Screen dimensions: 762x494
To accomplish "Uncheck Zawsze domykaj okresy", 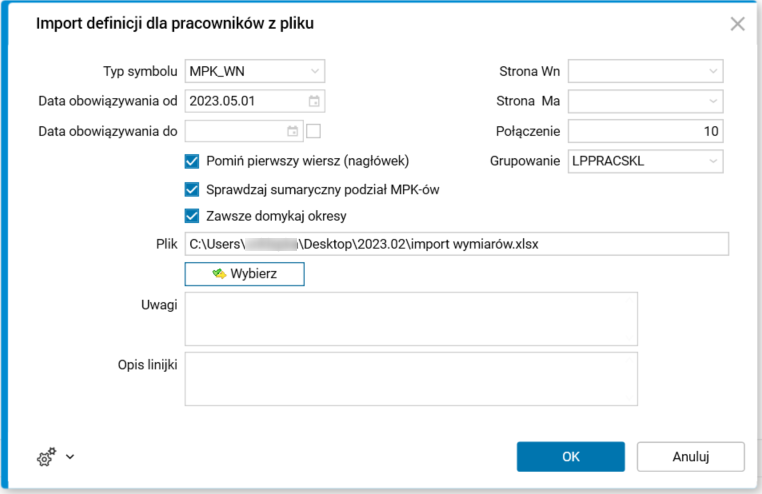I will [192, 216].
